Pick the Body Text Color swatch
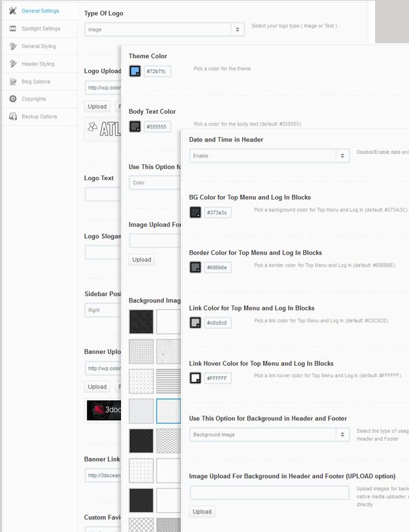The height and width of the screenshot is (532, 409). 135,126
